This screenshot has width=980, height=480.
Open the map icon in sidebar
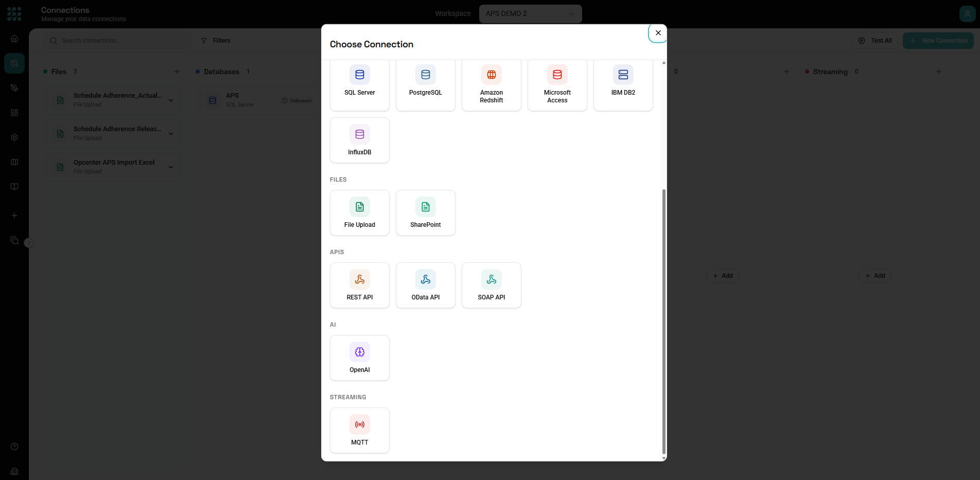click(x=14, y=162)
